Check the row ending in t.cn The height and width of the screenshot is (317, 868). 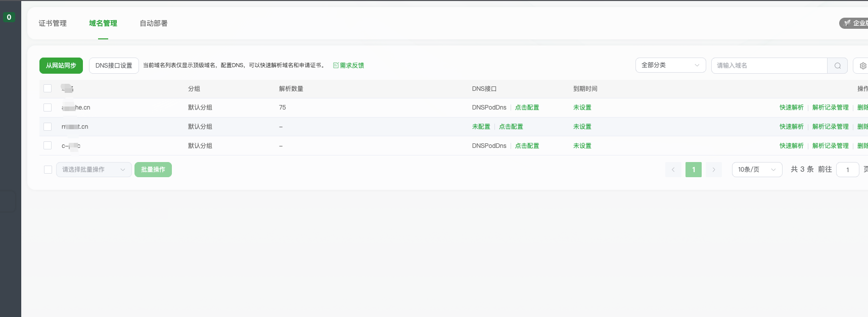(48, 127)
